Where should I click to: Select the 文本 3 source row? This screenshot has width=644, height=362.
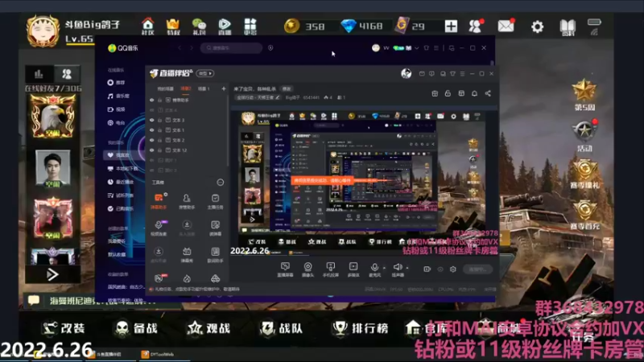point(187,120)
